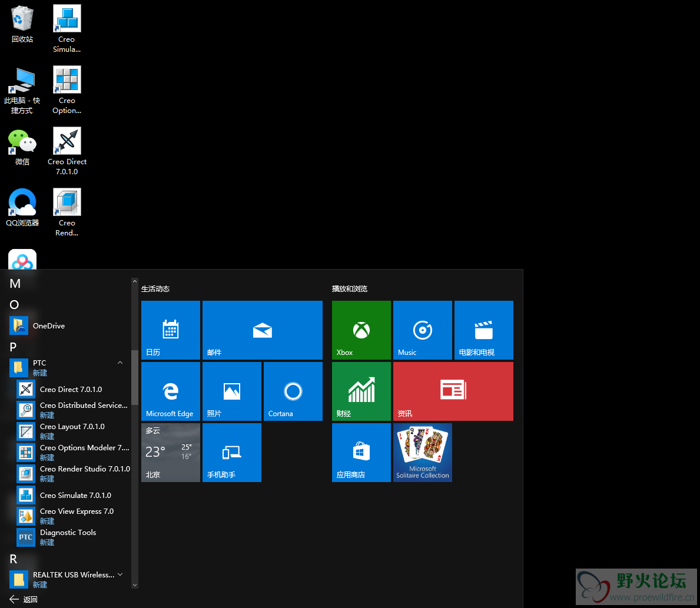Image resolution: width=700 pixels, height=608 pixels.
Task: Open the Microsoft Edge tile
Action: pyautogui.click(x=171, y=391)
